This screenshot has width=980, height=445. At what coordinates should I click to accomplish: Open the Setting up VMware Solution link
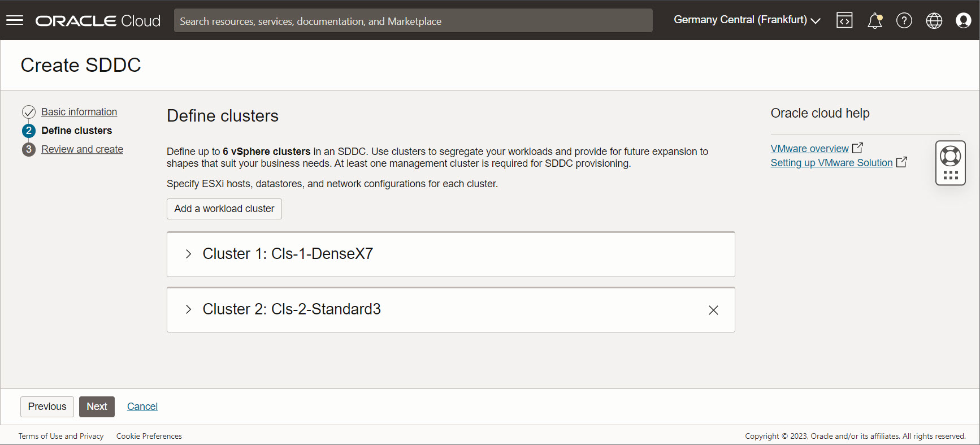pyautogui.click(x=831, y=163)
